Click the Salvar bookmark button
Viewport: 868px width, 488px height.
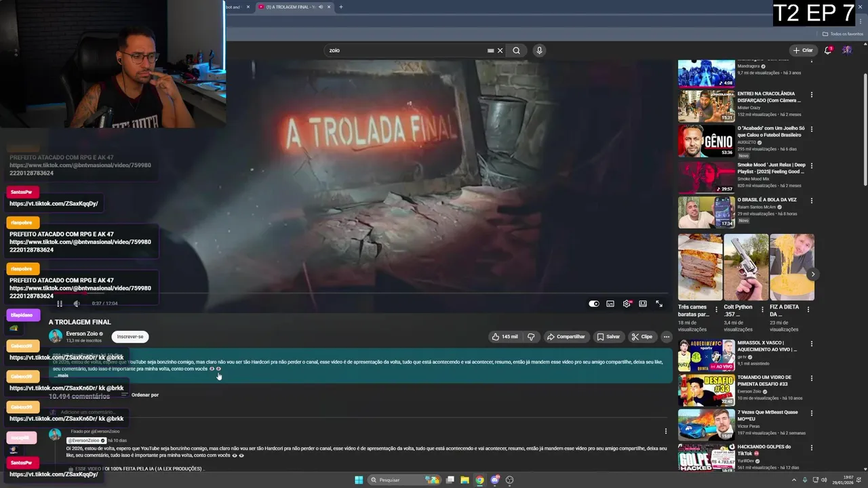pyautogui.click(x=608, y=337)
